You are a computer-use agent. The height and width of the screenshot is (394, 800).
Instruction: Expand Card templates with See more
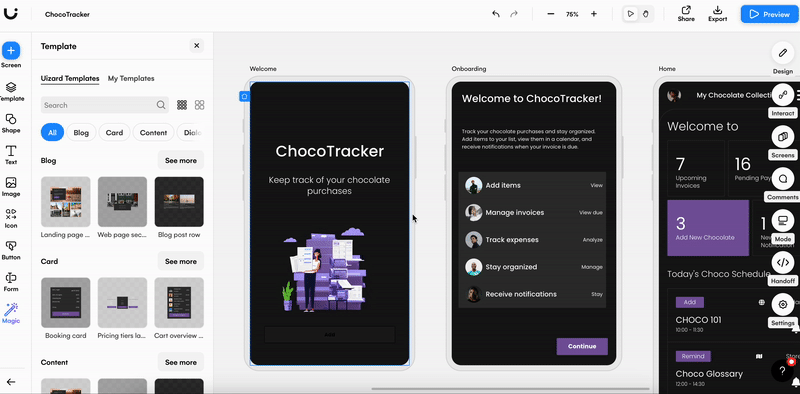pos(181,261)
